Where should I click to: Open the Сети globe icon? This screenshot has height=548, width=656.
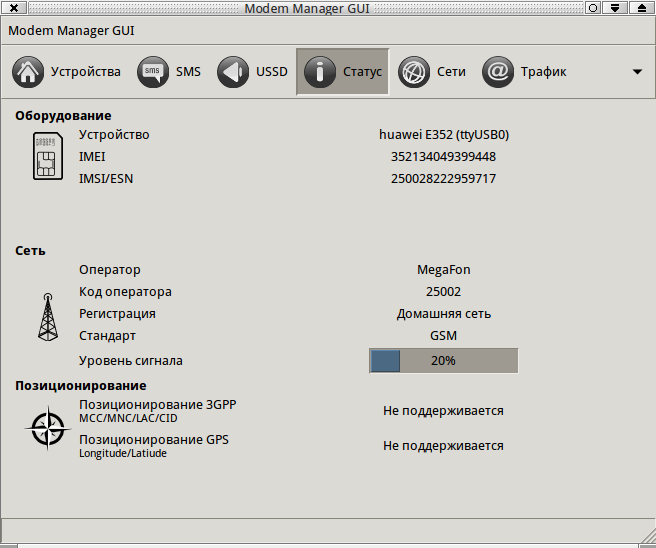(414, 72)
